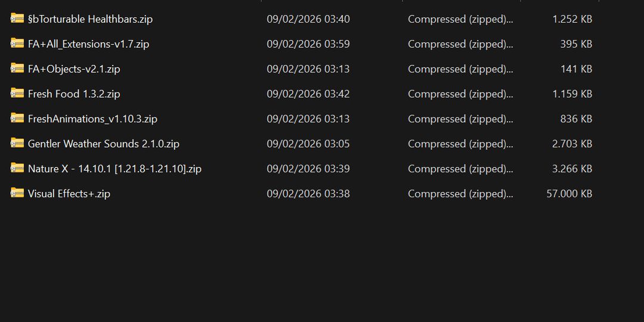Click the Nature X archive file icon
This screenshot has width=644, height=322.
pyautogui.click(x=17, y=169)
